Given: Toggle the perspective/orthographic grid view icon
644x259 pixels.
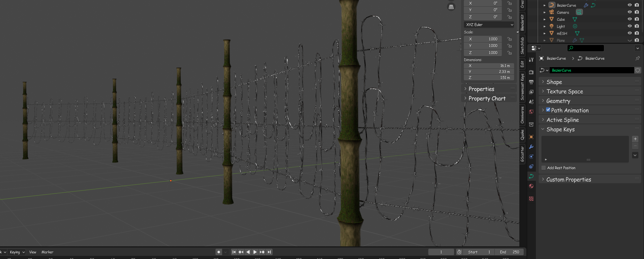Looking at the screenshot, I should click(x=451, y=7).
